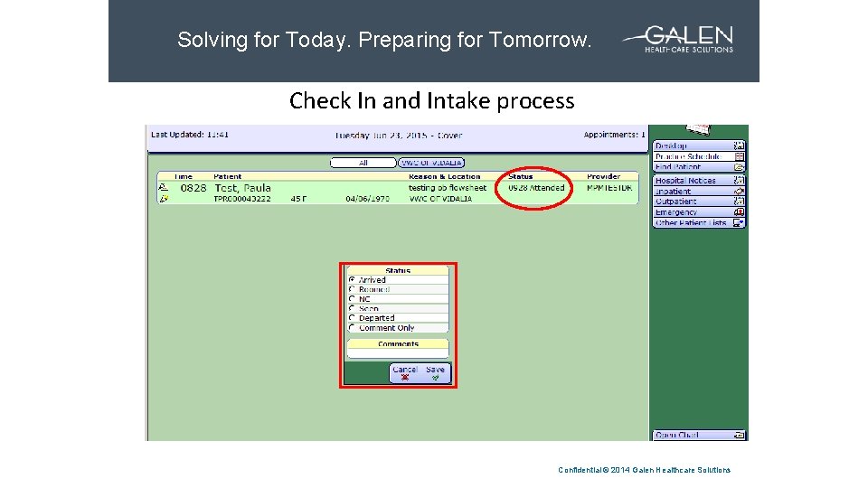The image size is (868, 488).
Task: Click the Patient column header
Action: click(x=227, y=176)
